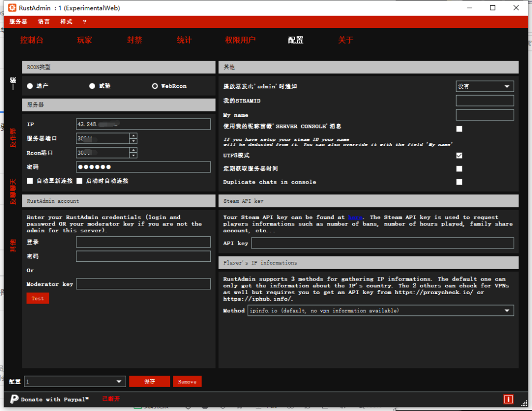Open the admin notification dropdown showing 没有
The height and width of the screenshot is (411, 532).
pyautogui.click(x=485, y=86)
